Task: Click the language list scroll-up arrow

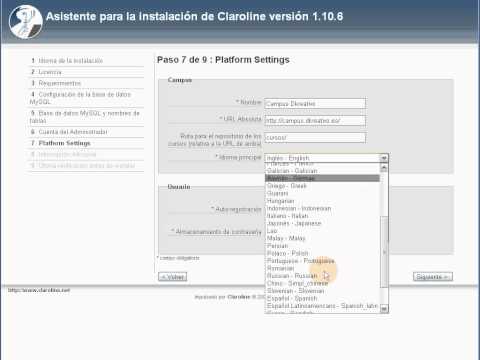Action: click(x=384, y=168)
